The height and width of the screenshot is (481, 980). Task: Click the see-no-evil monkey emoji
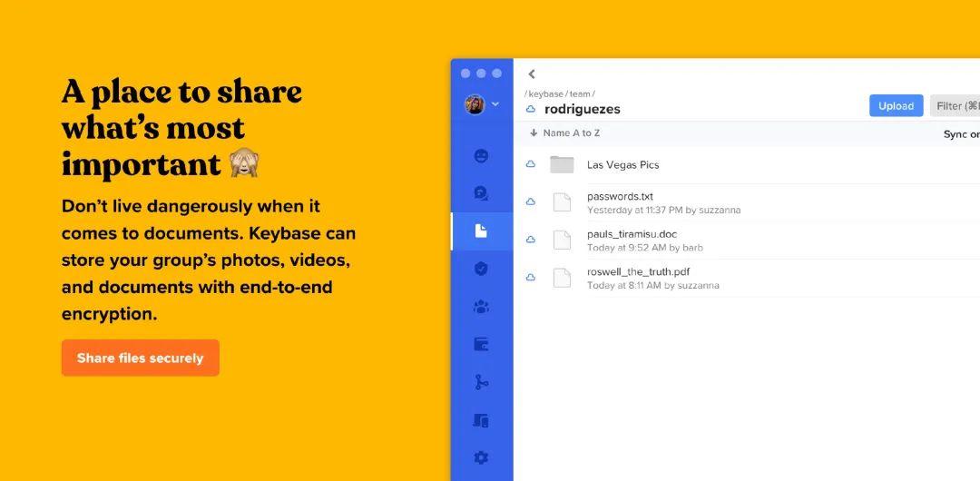click(244, 163)
